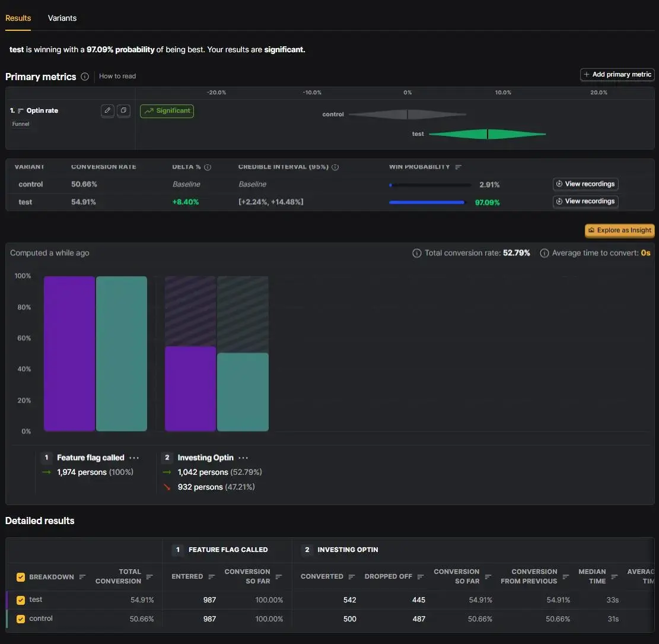Click the Explore as Insight button
The height and width of the screenshot is (644, 659).
point(619,230)
